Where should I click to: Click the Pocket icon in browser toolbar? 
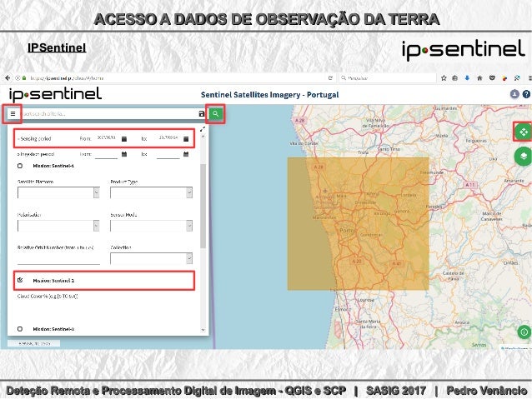tap(492, 78)
